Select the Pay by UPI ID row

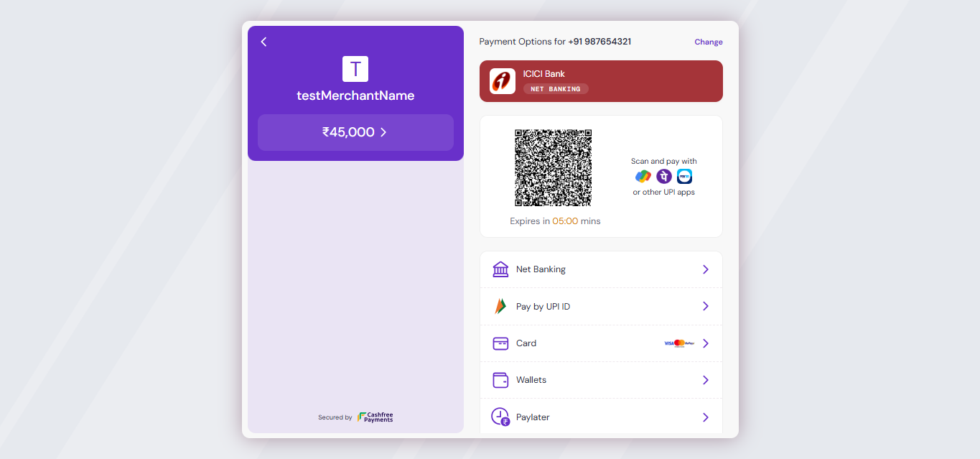tap(601, 306)
